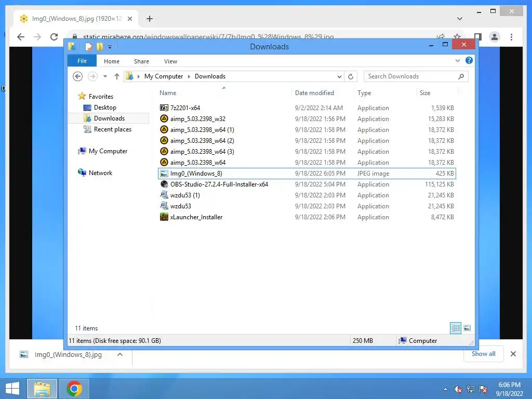
Task: Select the wzdu53 file row
Action: coord(307,206)
